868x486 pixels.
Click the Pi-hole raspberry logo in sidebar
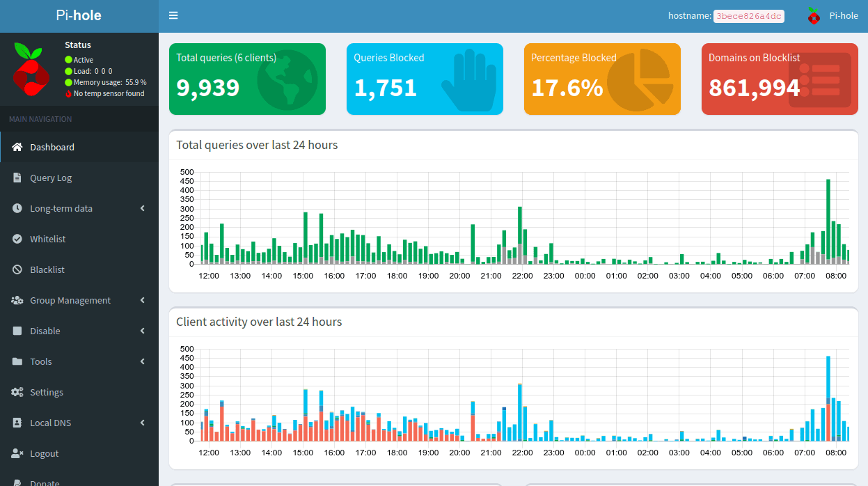click(x=31, y=69)
